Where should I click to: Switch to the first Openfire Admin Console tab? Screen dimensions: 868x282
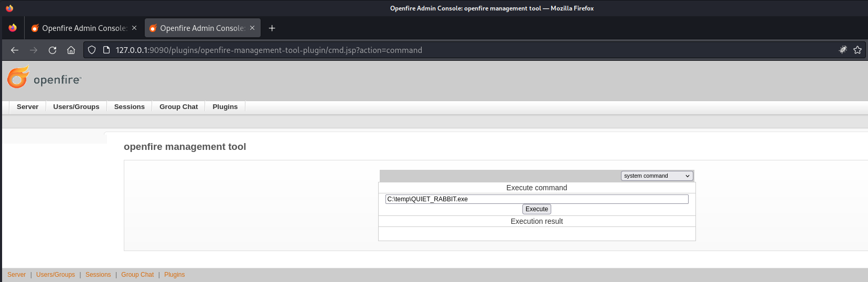(84, 28)
